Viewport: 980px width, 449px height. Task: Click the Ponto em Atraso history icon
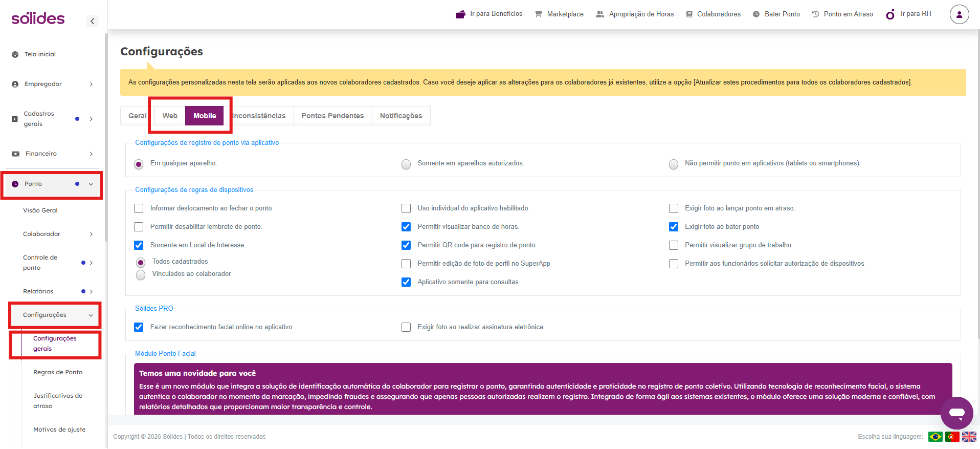pyautogui.click(x=815, y=14)
